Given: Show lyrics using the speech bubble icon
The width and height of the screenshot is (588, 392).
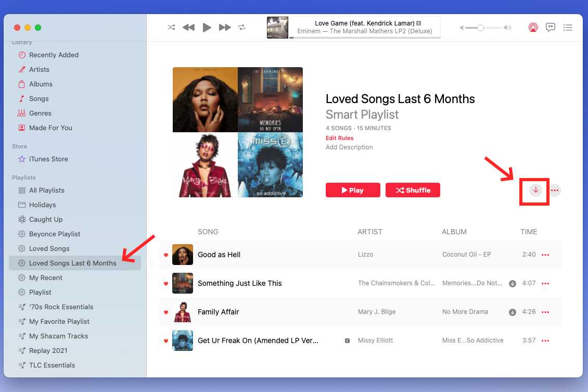Looking at the screenshot, I should point(550,27).
